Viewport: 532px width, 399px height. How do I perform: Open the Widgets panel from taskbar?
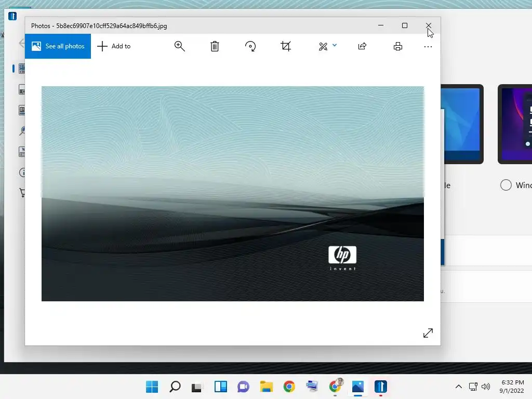(x=220, y=387)
